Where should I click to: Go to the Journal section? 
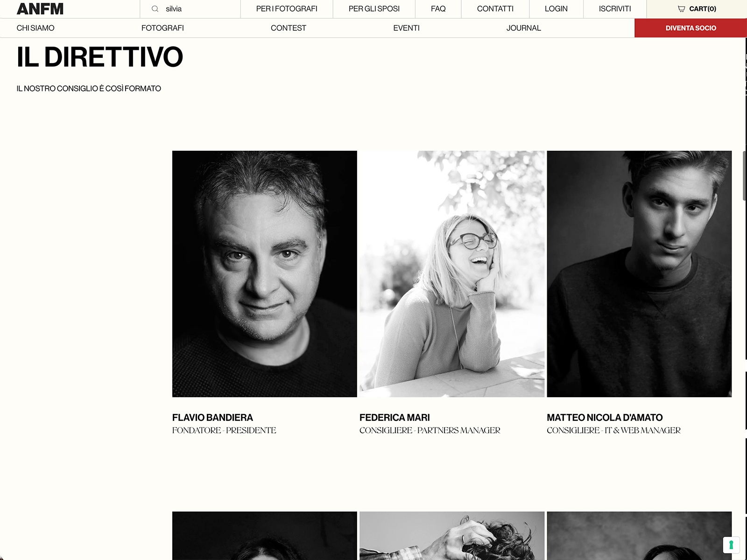(x=523, y=28)
